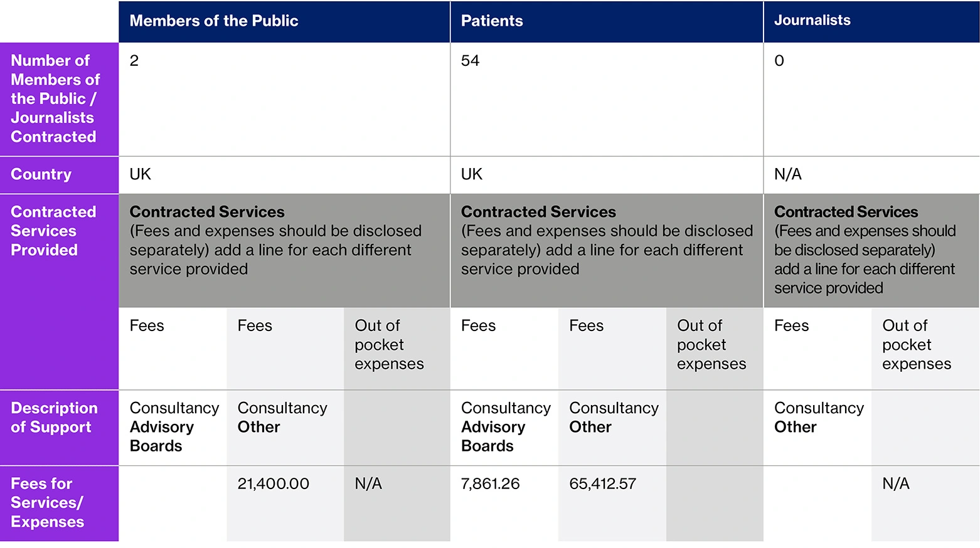
Task: Click the Number of Members row header
Action: pyautogui.click(x=55, y=98)
